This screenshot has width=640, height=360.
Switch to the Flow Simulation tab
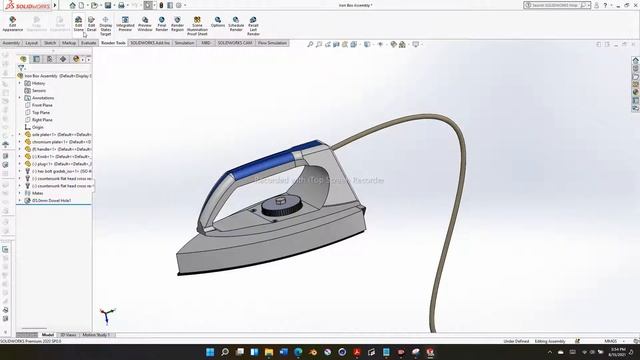point(272,43)
